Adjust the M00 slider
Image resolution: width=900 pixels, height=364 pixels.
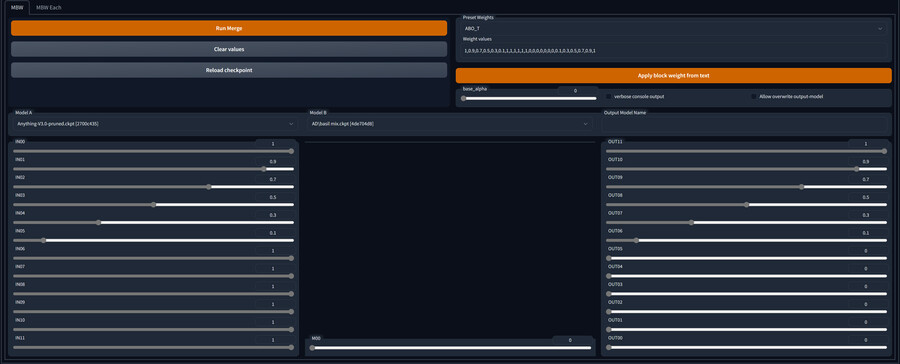451,347
